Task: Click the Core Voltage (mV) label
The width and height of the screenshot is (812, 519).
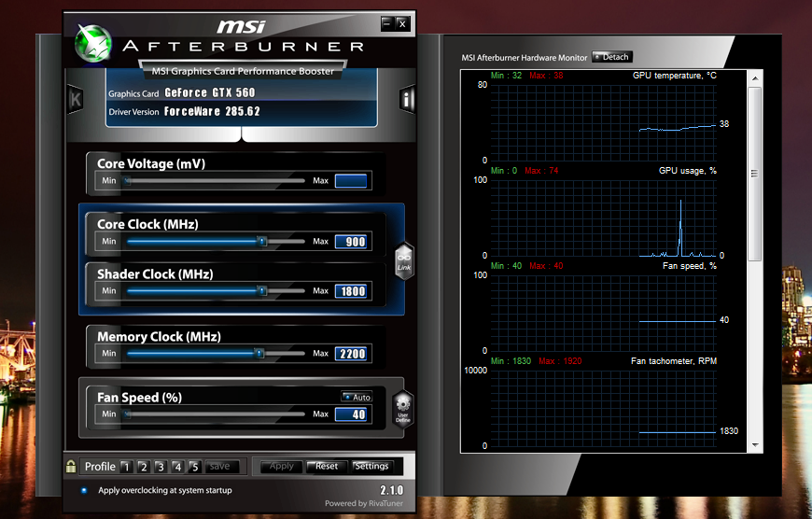Action: [x=151, y=163]
